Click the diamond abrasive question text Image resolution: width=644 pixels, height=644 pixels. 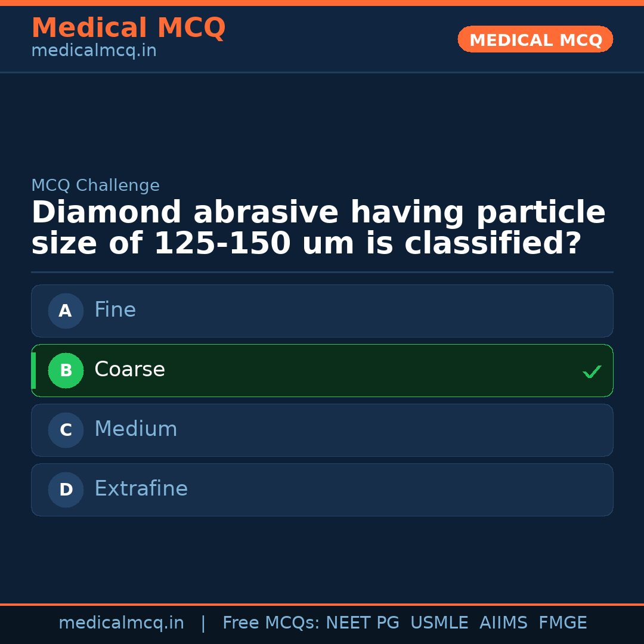click(318, 228)
